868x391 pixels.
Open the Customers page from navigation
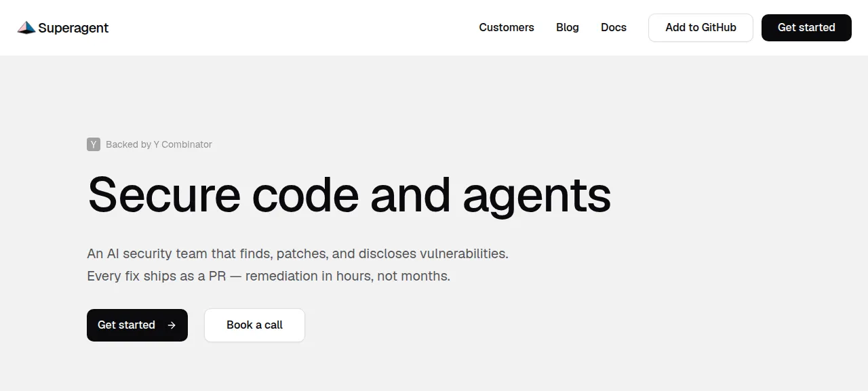507,28
